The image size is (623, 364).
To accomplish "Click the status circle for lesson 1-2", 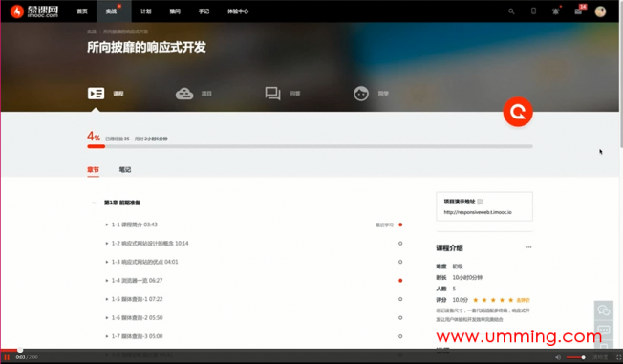I will point(400,244).
